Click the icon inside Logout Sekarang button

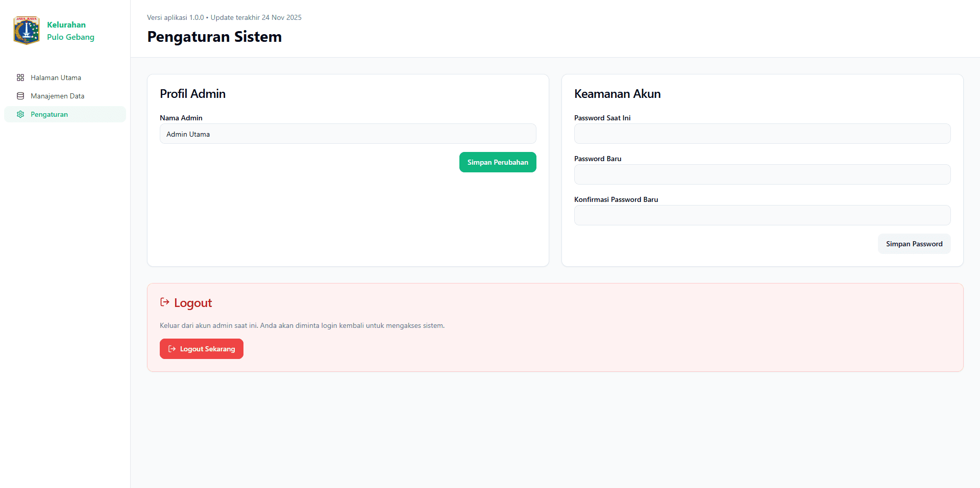(x=172, y=349)
